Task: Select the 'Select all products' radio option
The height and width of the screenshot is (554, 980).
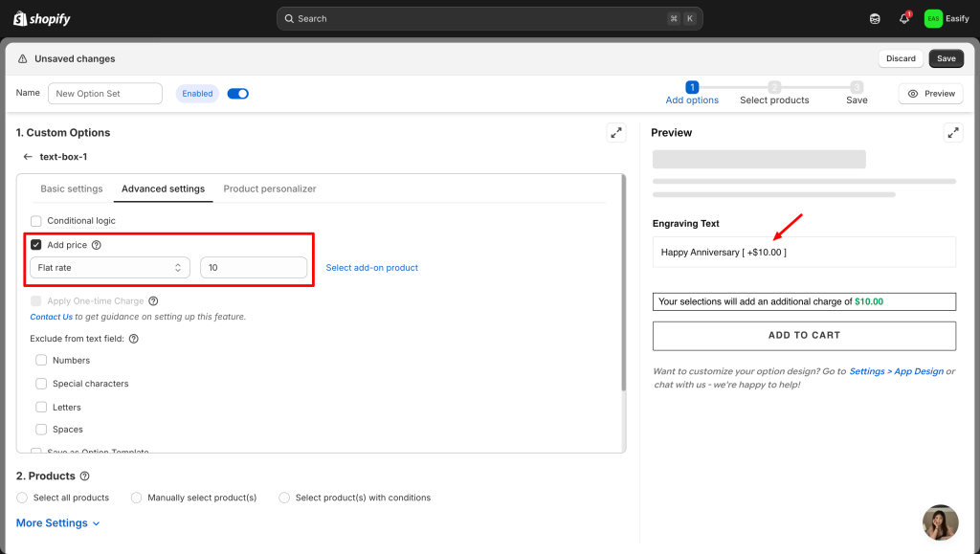Action: pyautogui.click(x=22, y=498)
